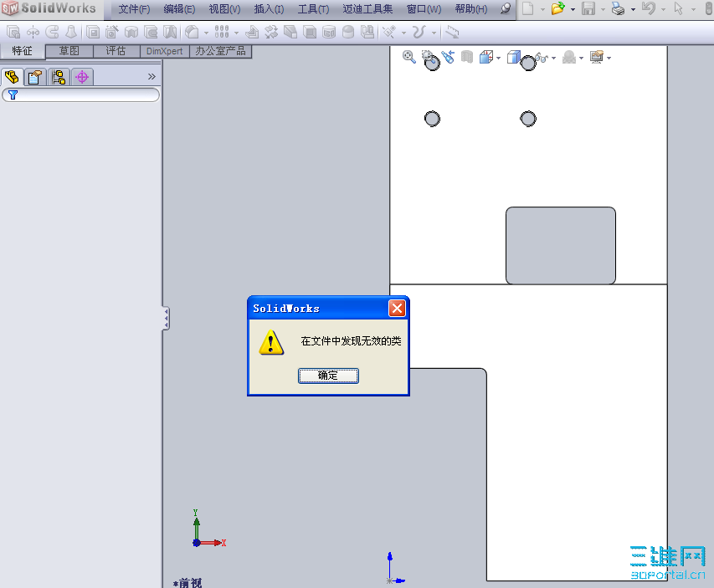Switch to the 评估 tab
The height and width of the screenshot is (588, 714).
[116, 51]
